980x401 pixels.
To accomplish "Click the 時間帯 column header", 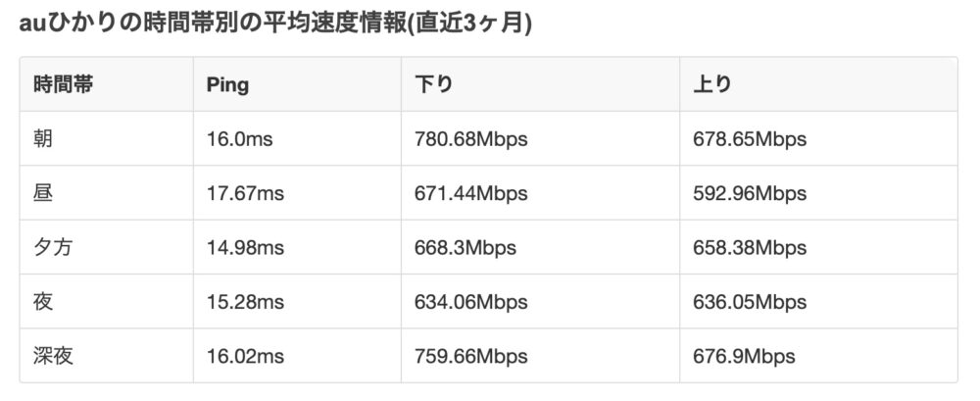I will click(64, 84).
